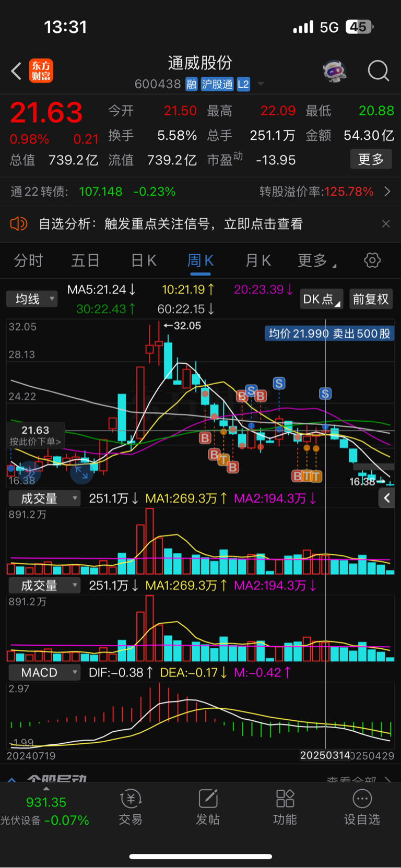Tap the 均价 21.990 卖出 500股 label
Screen dimensions: 401x868
pyautogui.click(x=329, y=334)
